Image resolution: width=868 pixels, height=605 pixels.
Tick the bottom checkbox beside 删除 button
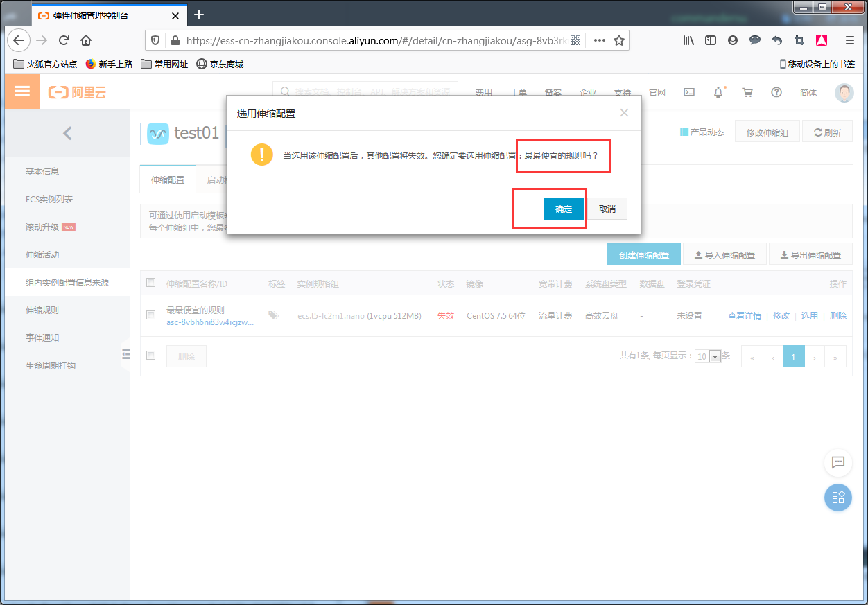pyautogui.click(x=151, y=356)
